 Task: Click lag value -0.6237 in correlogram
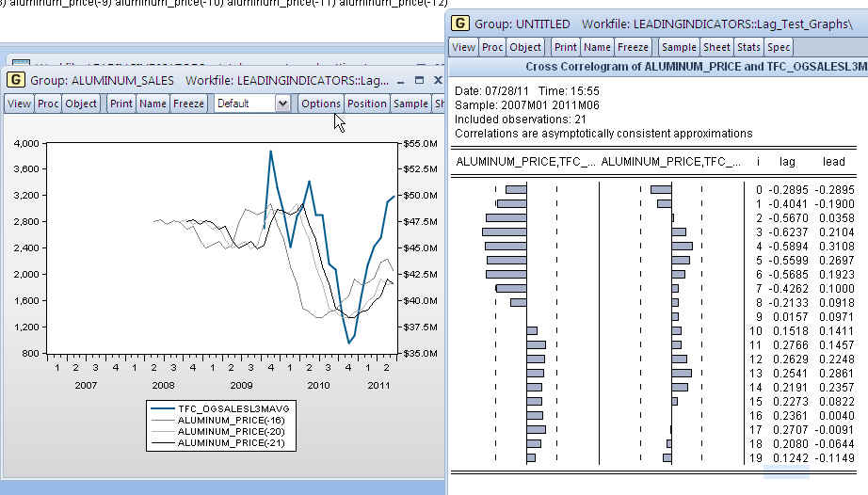788,232
